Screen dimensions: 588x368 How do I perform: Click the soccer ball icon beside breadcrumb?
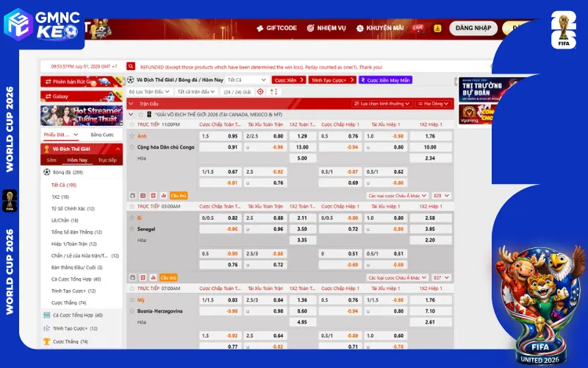point(131,79)
